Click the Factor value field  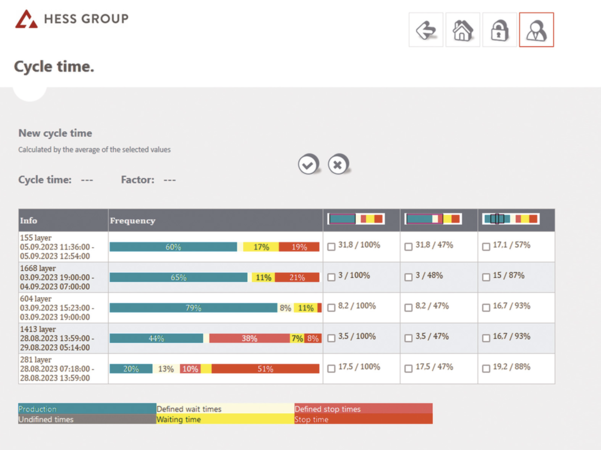coord(169,180)
